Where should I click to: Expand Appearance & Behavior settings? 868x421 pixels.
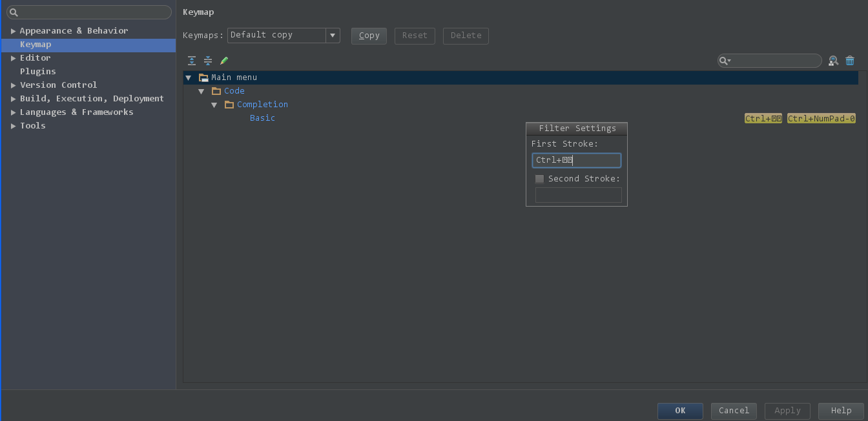pyautogui.click(x=13, y=31)
